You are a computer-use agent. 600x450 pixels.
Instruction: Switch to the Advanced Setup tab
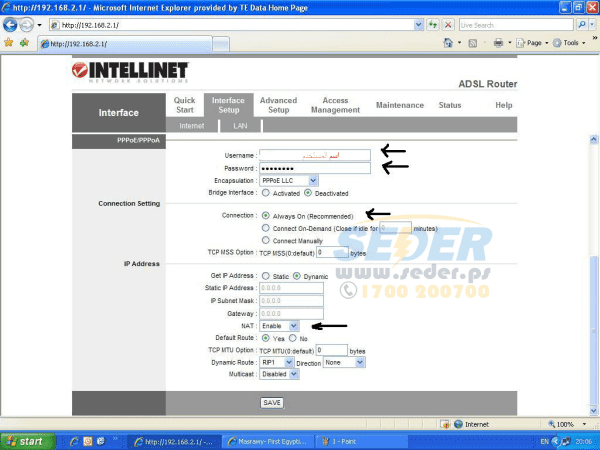279,105
